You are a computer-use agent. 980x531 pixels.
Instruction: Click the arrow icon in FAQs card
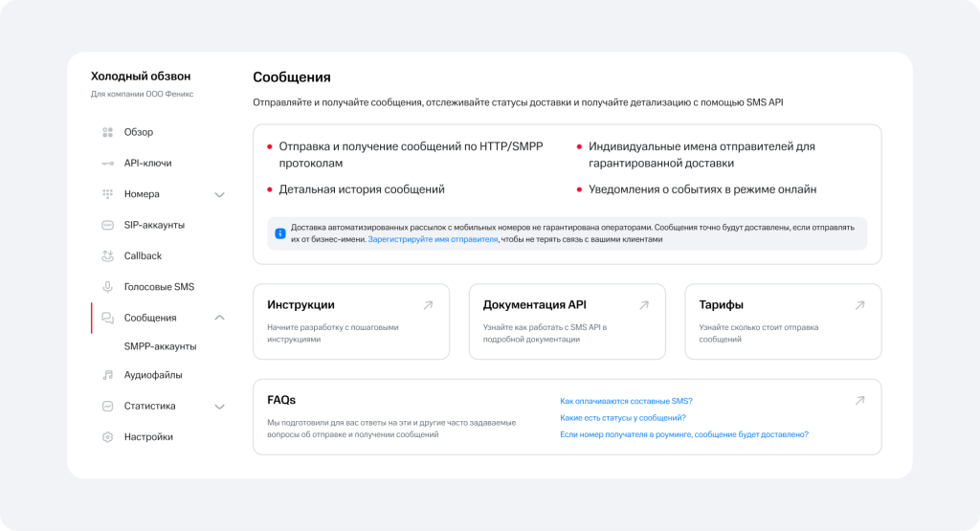tap(860, 401)
